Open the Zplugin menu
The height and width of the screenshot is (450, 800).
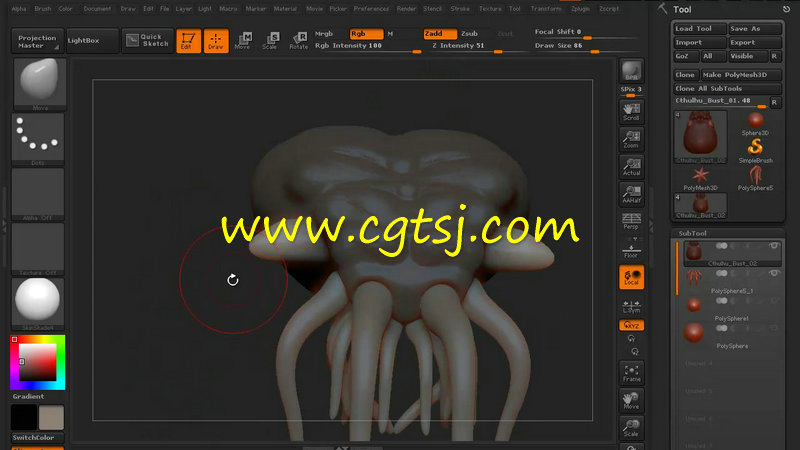click(581, 9)
